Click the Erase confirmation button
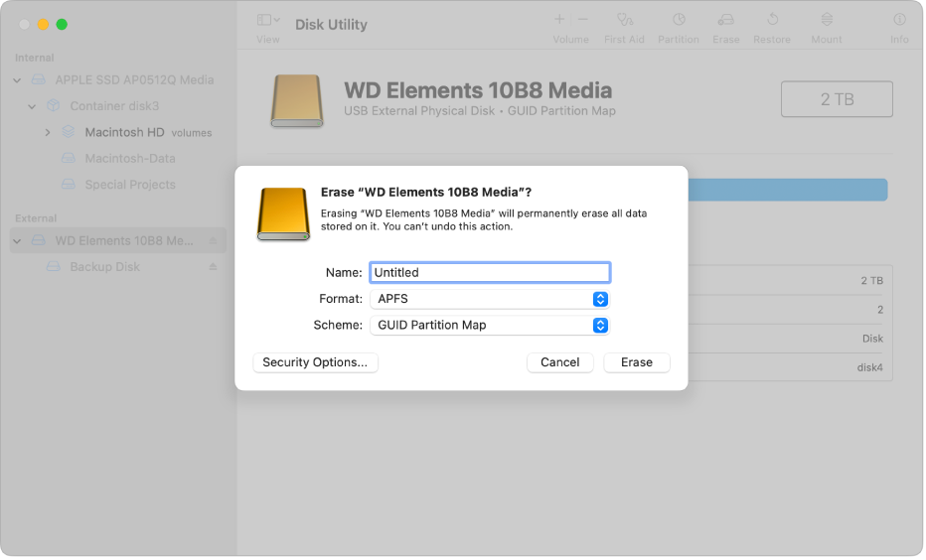 (x=637, y=363)
